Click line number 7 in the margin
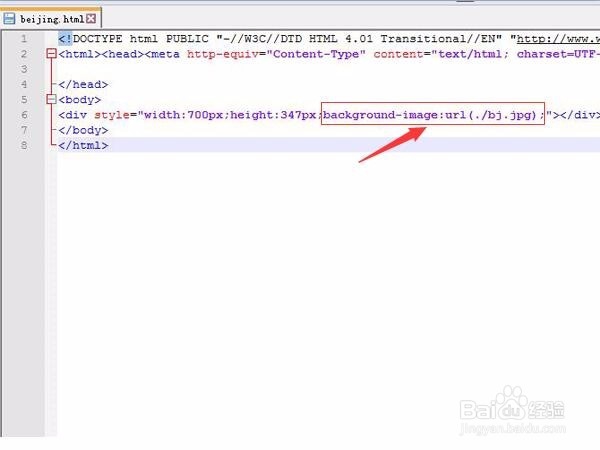This screenshot has height=450, width=600. click(x=24, y=130)
